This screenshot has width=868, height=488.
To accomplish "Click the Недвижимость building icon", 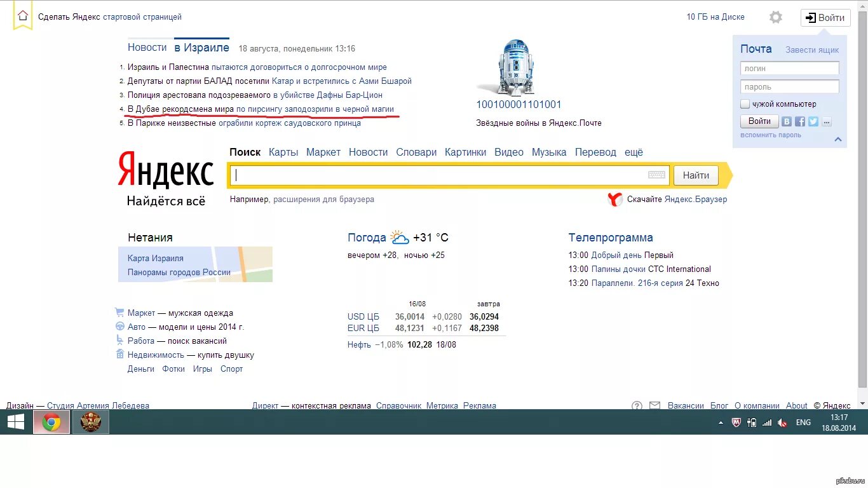I will (119, 355).
